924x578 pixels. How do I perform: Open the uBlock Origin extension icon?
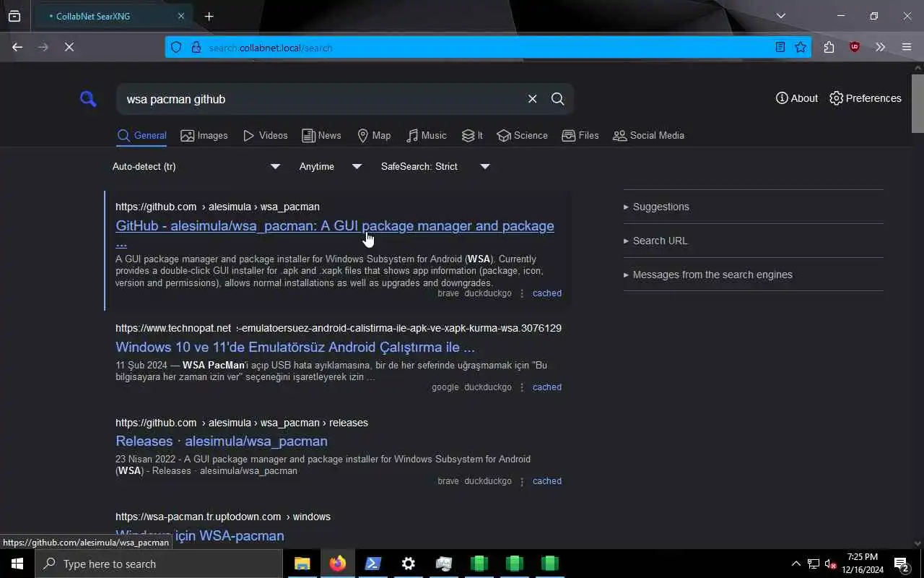click(x=855, y=47)
